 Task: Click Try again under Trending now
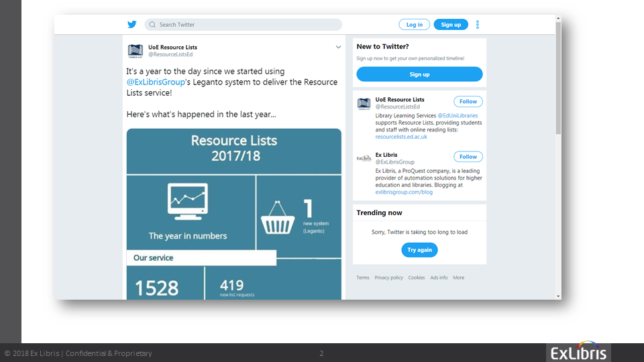pos(419,250)
